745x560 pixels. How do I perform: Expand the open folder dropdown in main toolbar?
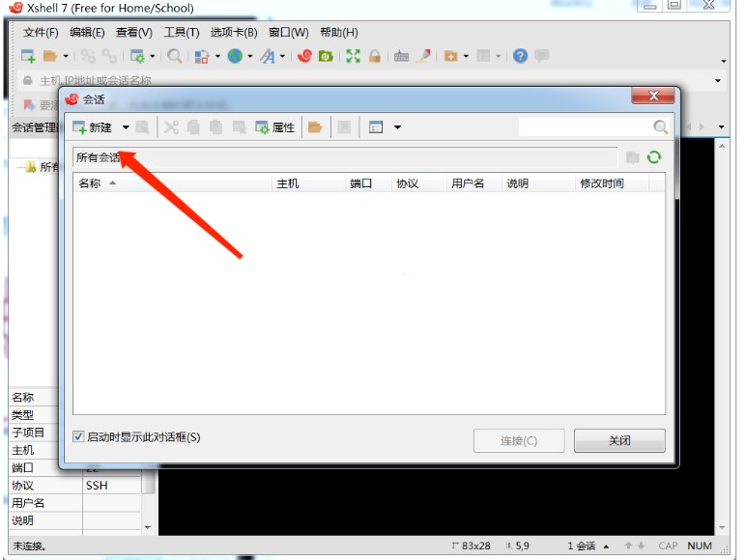(66, 56)
